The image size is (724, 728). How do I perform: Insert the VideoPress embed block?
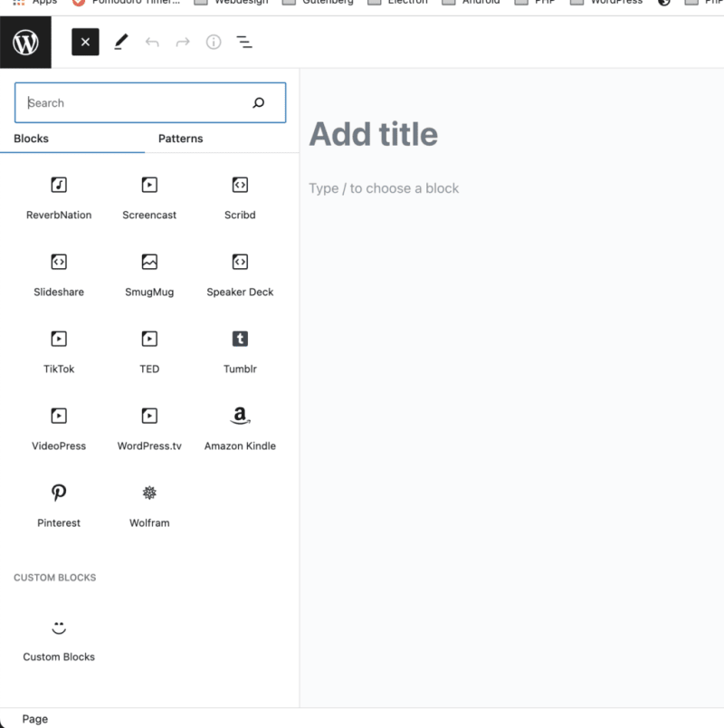tap(59, 429)
